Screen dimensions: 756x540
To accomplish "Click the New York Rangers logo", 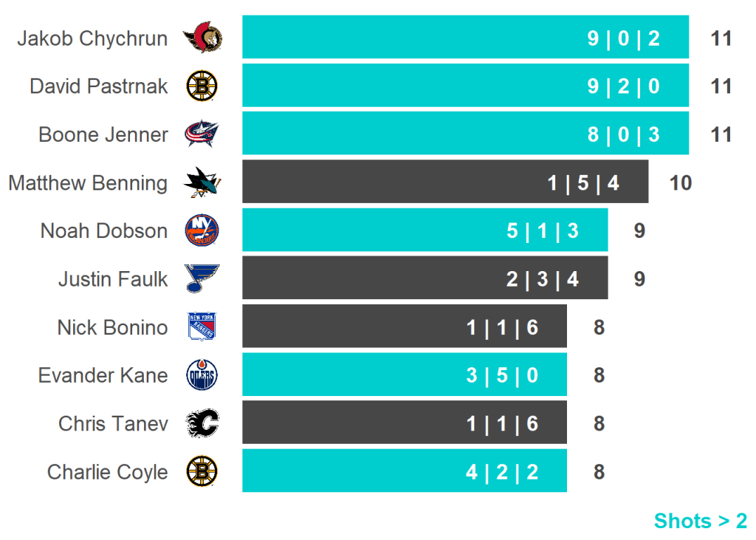I will click(202, 327).
